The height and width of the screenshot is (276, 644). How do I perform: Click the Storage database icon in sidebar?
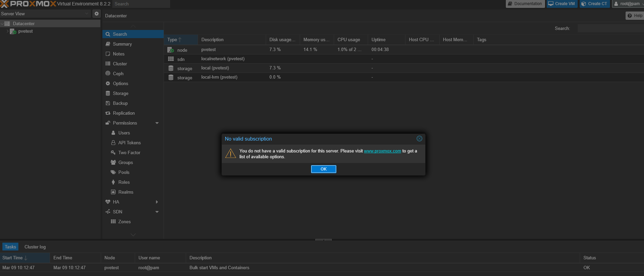(x=108, y=93)
